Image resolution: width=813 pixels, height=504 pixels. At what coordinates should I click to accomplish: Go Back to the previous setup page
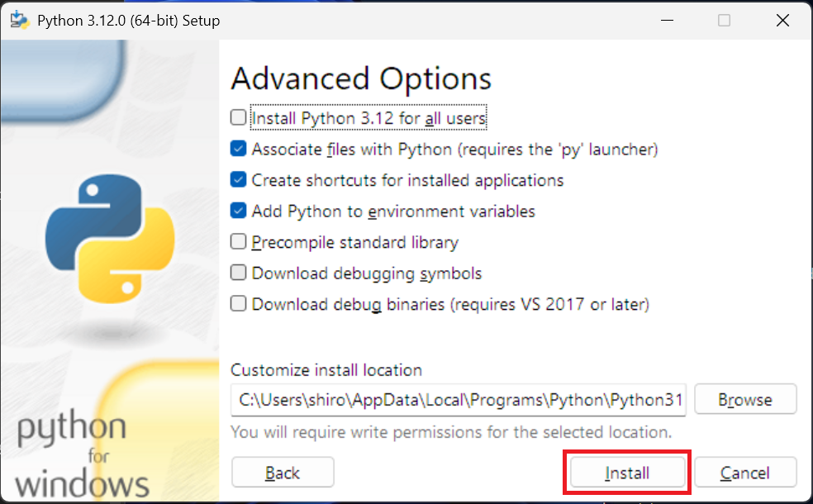(x=283, y=473)
